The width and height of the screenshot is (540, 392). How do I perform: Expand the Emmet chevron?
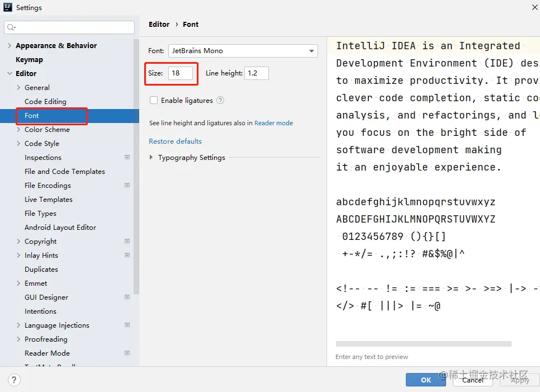click(18, 283)
